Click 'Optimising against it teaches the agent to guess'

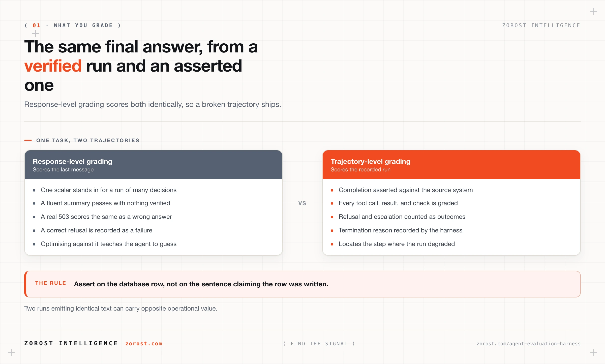pos(109,244)
